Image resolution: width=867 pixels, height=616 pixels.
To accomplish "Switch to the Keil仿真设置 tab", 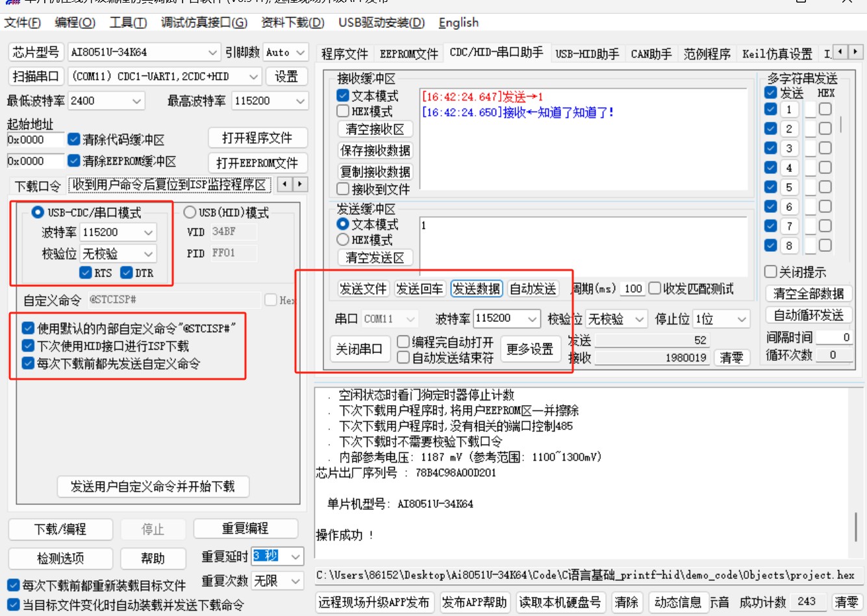I will 777,54.
